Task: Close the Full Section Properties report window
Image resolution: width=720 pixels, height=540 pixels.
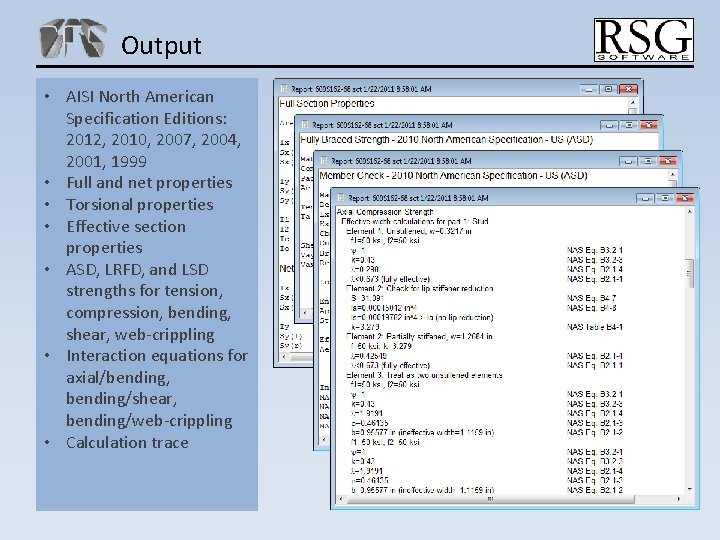Action: click(628, 89)
